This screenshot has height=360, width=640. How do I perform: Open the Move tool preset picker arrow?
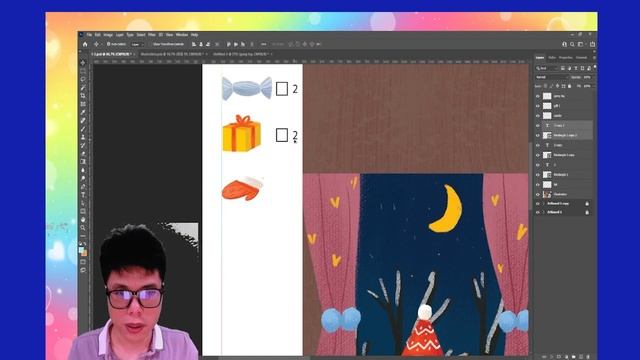click(x=102, y=44)
